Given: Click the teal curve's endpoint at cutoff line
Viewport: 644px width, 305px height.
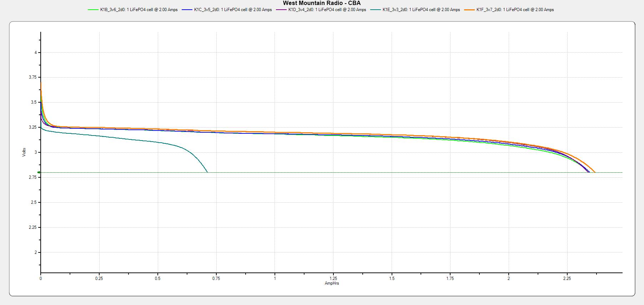Looking at the screenshot, I should coord(207,172).
